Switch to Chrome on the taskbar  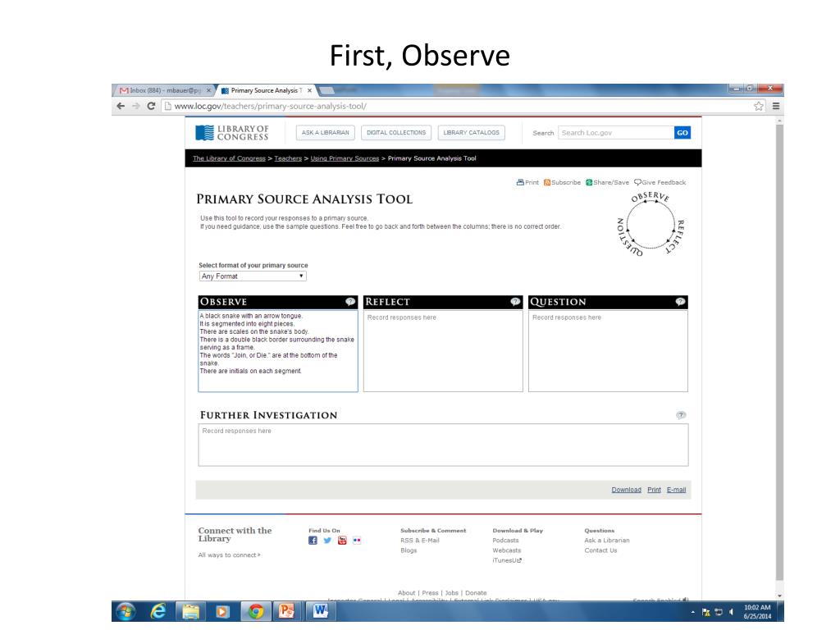click(x=256, y=611)
